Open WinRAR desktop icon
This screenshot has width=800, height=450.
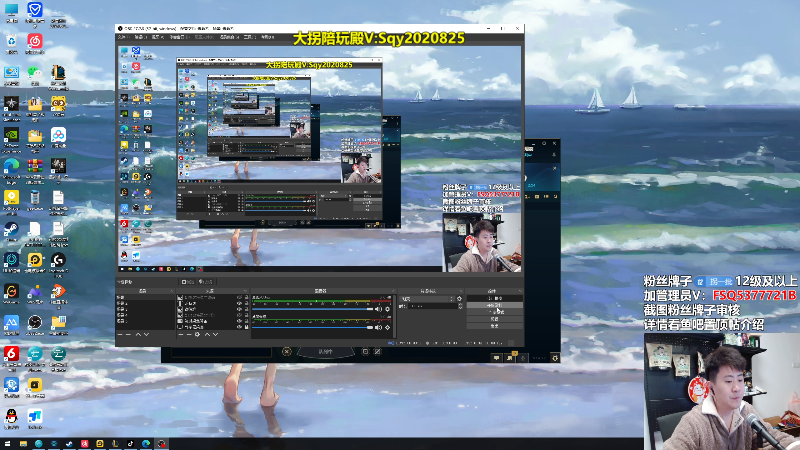click(35, 168)
